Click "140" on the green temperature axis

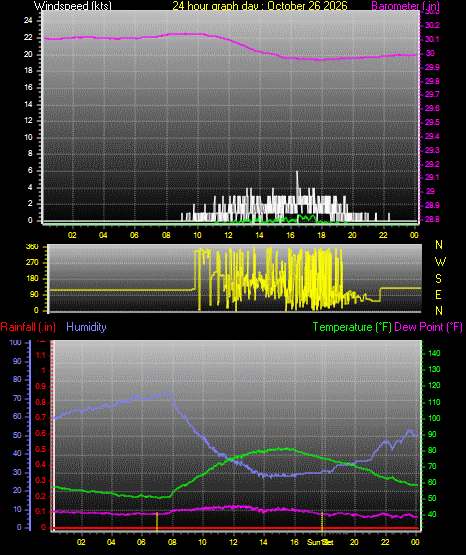434,353
